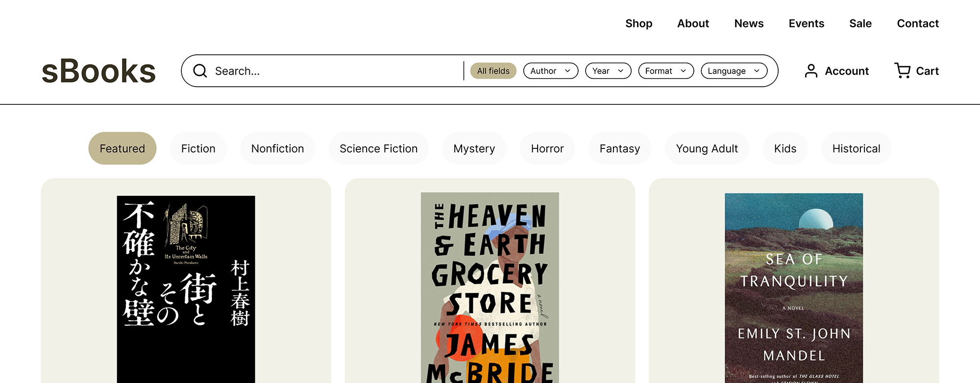Choose the Fantasy category
Viewport: 980px width, 383px height.
pos(620,148)
